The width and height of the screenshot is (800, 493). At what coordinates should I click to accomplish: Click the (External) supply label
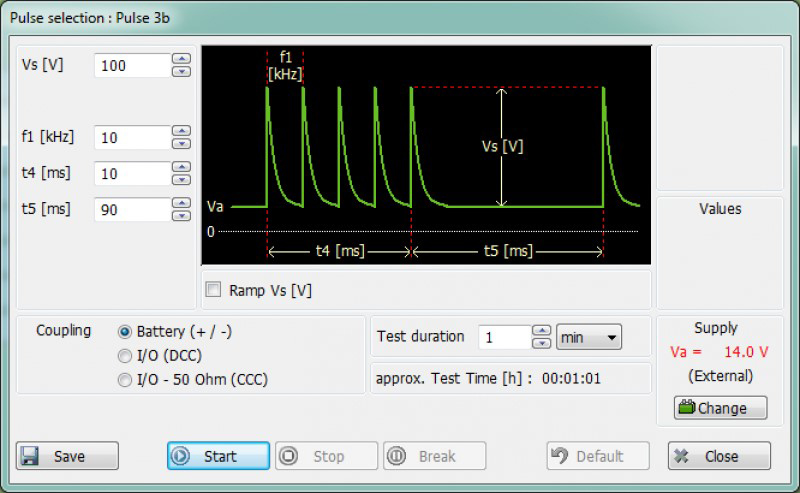pyautogui.click(x=720, y=376)
